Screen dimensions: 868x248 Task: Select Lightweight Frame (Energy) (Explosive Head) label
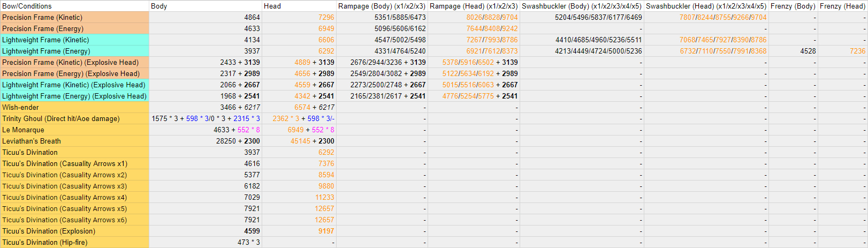coord(74,96)
